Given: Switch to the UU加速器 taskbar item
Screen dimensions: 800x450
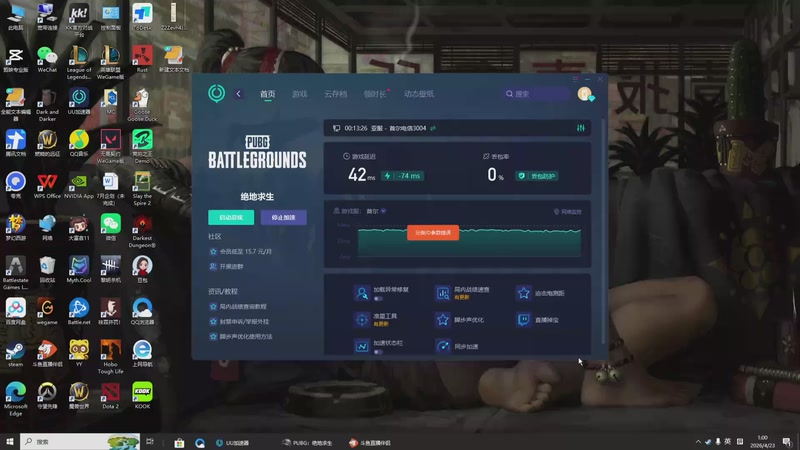Looking at the screenshot, I should click(x=233, y=442).
